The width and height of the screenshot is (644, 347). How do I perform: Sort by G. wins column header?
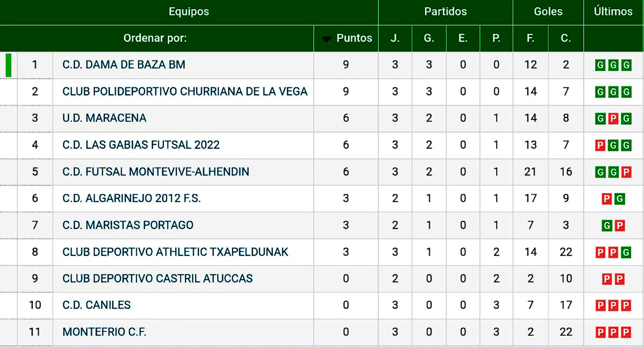pyautogui.click(x=429, y=38)
